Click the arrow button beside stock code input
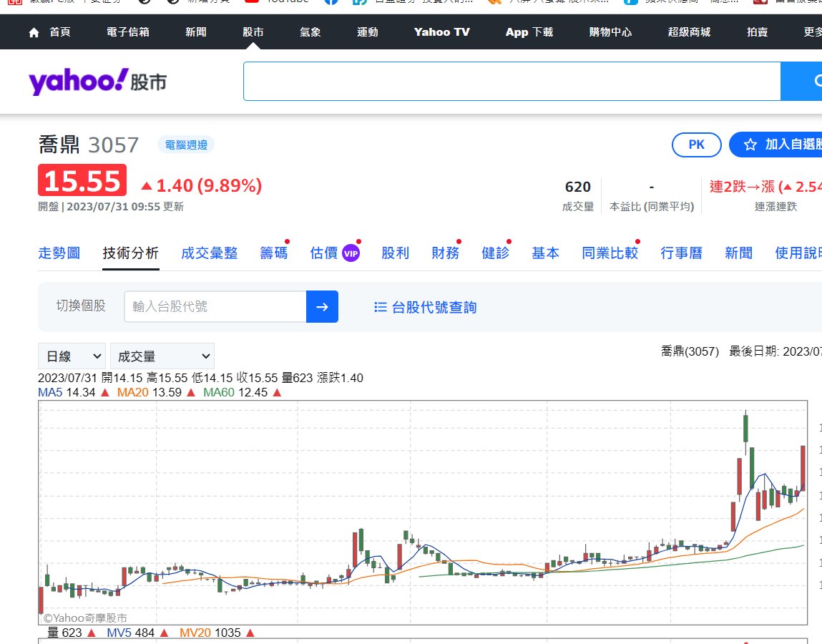The image size is (822, 644). point(322,307)
